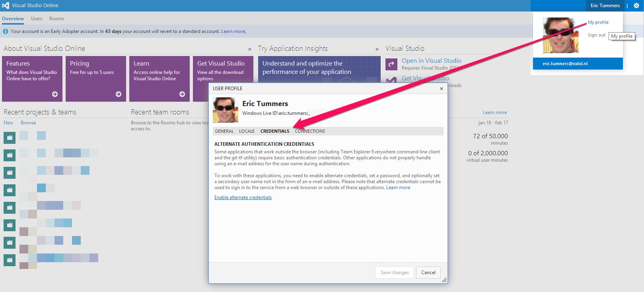Viewport: 644px width, 292px height.
Task: Click Enable alternate credentials link
Action: pos(243,197)
